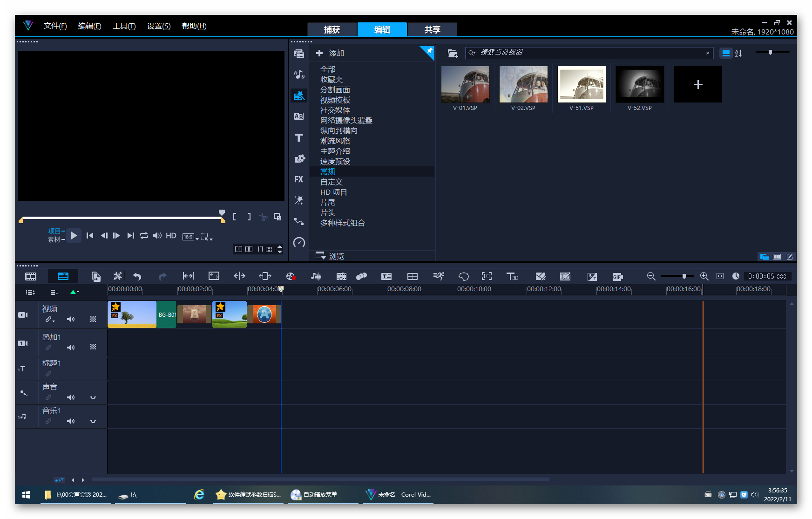Click the timeline zoom slider

(x=677, y=276)
